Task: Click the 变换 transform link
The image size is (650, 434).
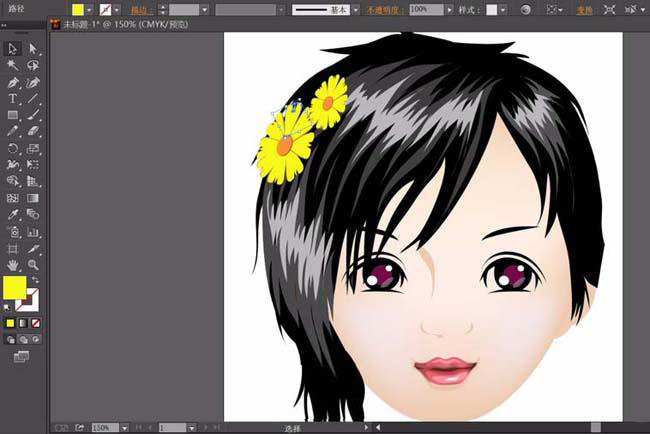Action: (585, 9)
